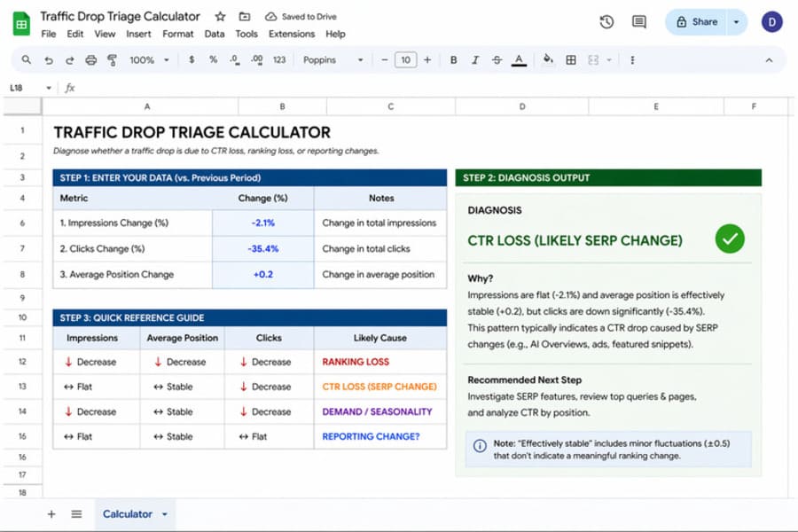Decrease decimal places
The image size is (798, 532).
click(235, 59)
